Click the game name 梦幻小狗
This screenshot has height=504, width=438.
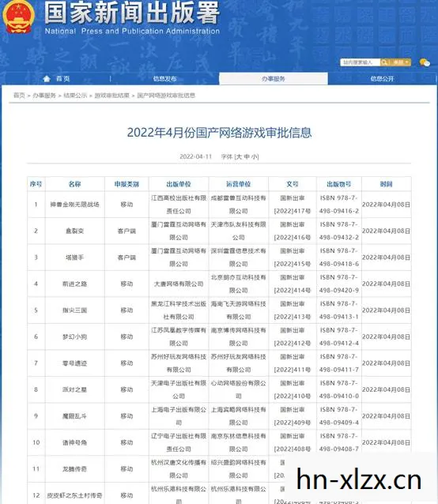tap(74, 337)
